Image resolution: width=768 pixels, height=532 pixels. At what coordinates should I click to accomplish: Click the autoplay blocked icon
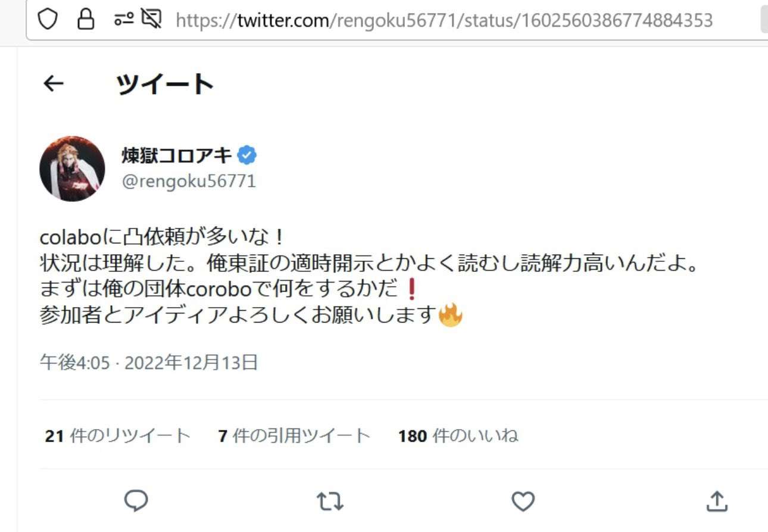(x=152, y=20)
